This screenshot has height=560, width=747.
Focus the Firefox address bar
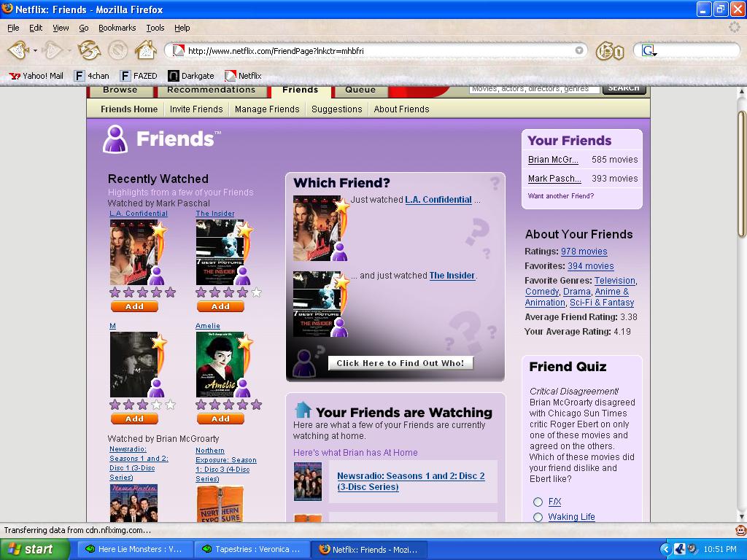tap(376, 50)
